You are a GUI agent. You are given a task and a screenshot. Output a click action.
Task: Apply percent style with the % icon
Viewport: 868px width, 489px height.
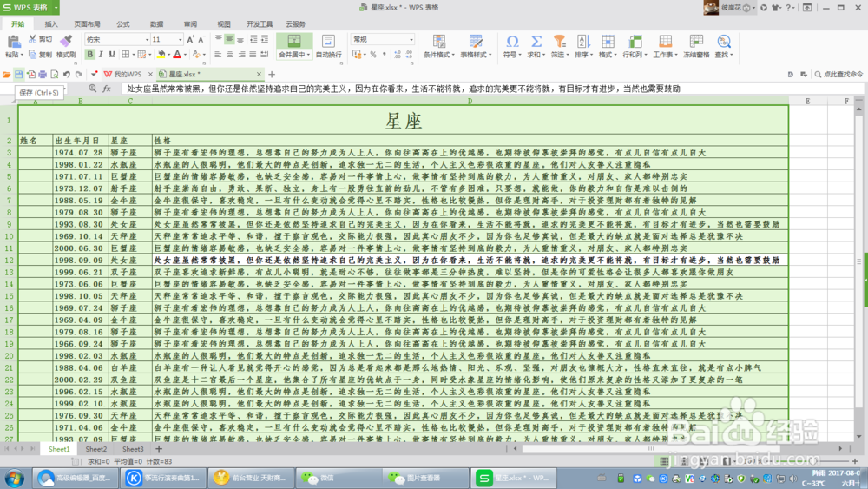373,54
